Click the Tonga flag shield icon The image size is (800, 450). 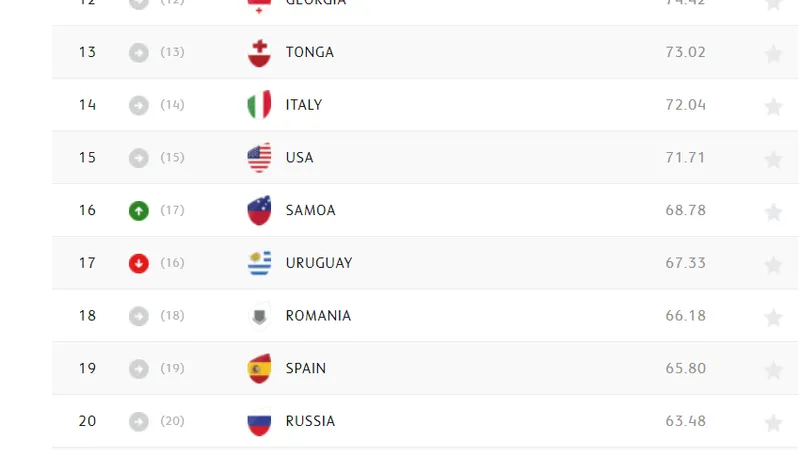259,53
